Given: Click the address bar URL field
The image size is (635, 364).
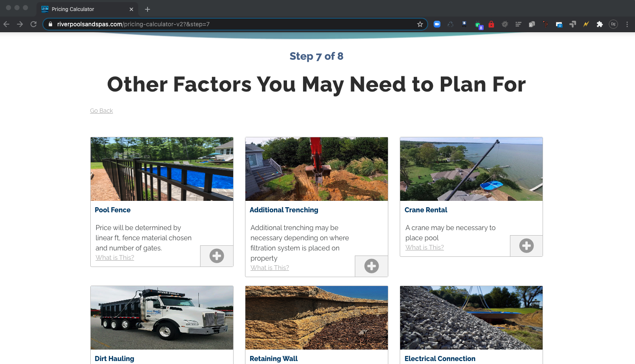Looking at the screenshot, I should click(x=235, y=24).
